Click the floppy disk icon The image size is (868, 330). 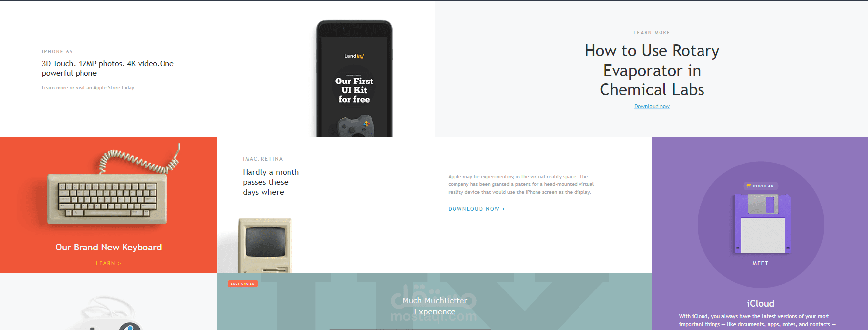click(x=763, y=224)
